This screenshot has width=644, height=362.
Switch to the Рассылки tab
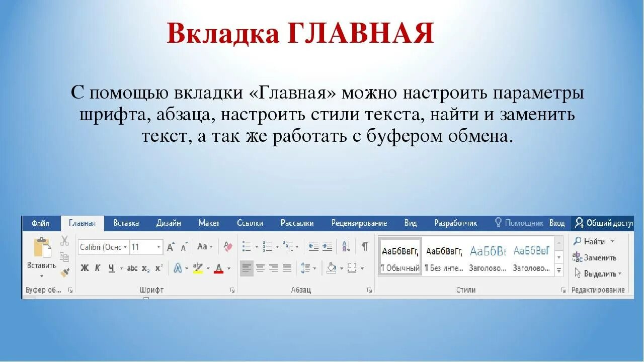pos(297,223)
